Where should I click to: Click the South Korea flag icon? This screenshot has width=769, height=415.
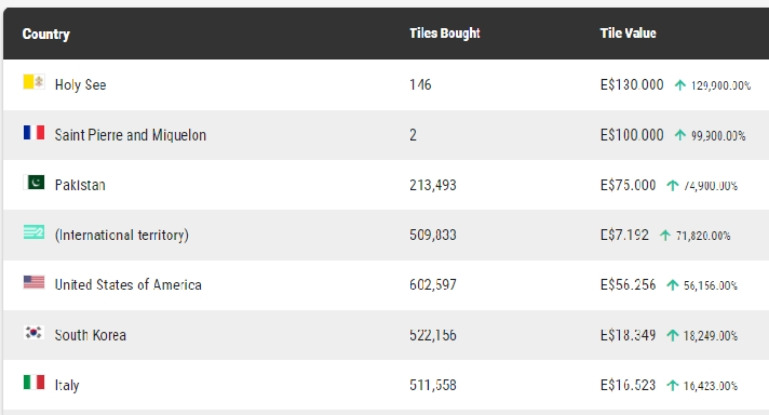pyautogui.click(x=34, y=333)
